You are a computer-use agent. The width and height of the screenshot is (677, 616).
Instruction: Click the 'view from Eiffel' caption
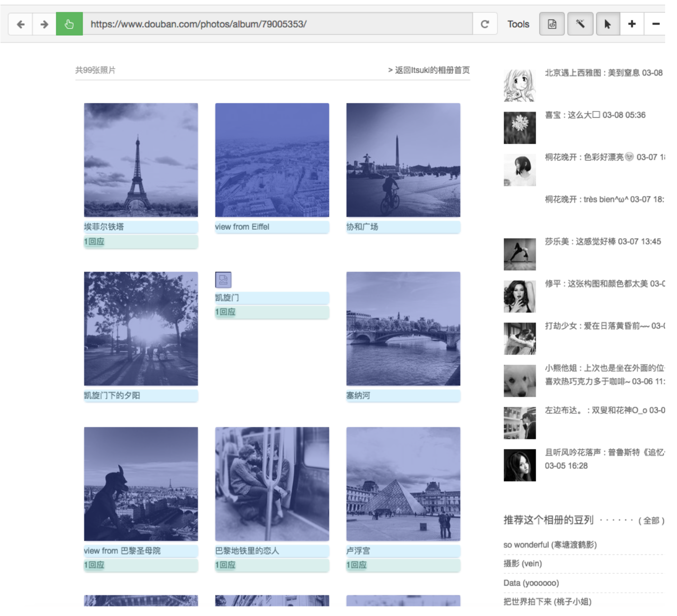pos(242,227)
